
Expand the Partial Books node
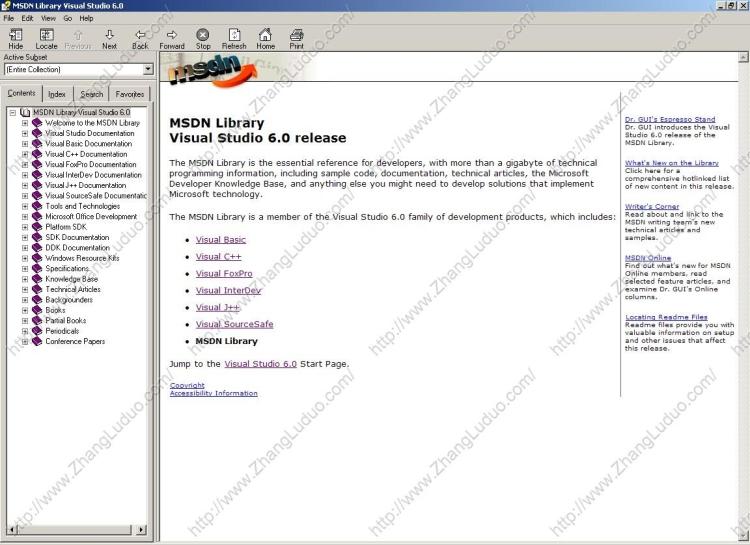[25, 321]
